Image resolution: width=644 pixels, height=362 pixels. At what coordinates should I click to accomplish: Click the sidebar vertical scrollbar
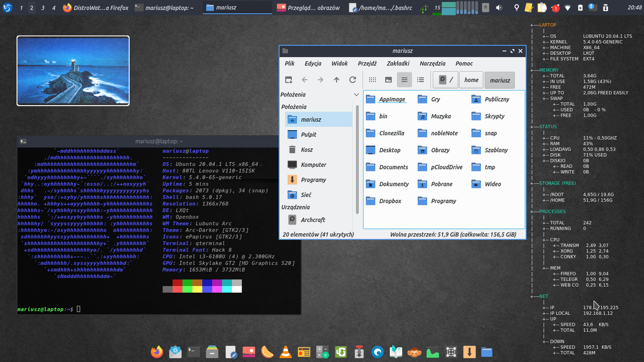(358, 160)
